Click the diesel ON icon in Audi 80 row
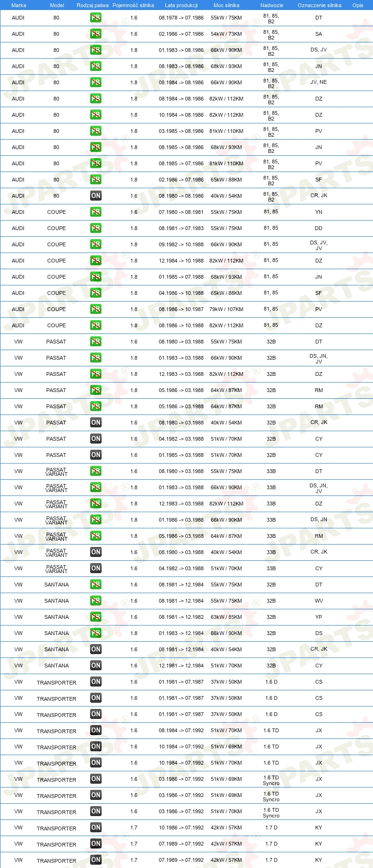373x868 pixels. tap(96, 196)
